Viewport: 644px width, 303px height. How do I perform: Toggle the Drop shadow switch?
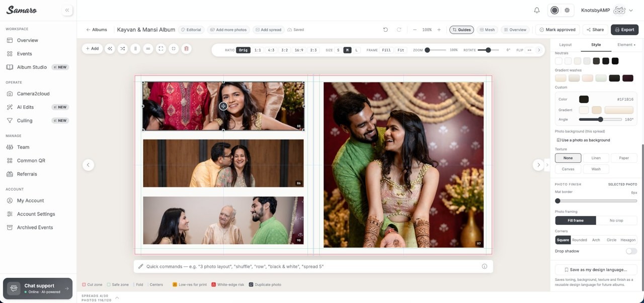tap(631, 251)
